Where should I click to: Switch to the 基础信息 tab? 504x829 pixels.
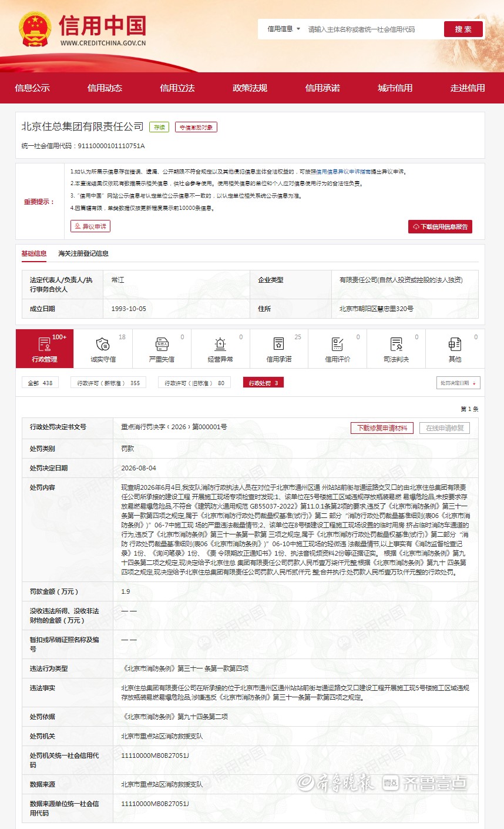(34, 253)
